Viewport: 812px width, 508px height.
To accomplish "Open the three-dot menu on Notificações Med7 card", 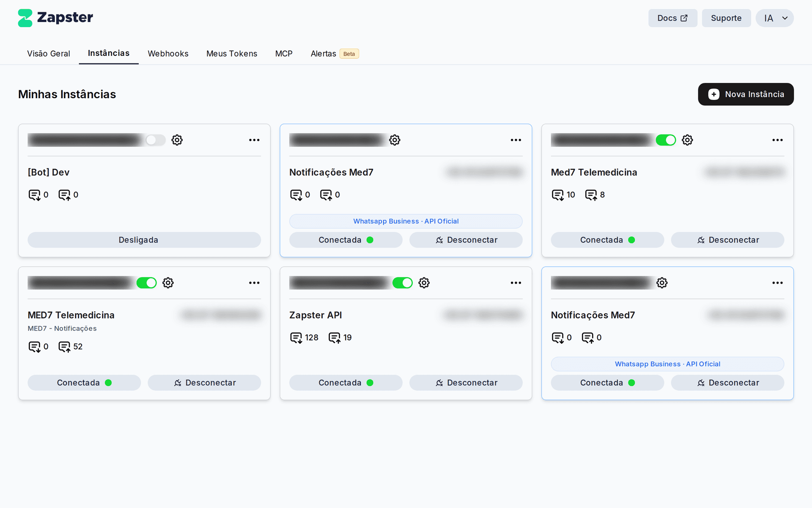I will click(516, 140).
